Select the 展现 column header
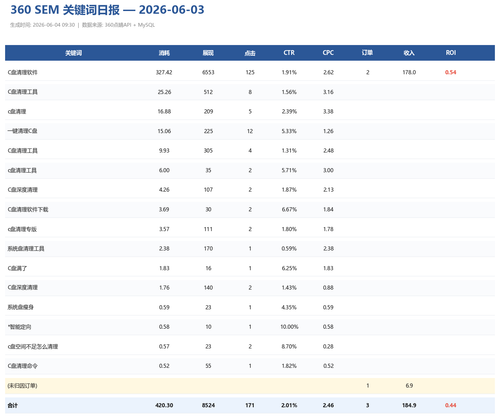The width and height of the screenshot is (500, 420). tap(208, 53)
